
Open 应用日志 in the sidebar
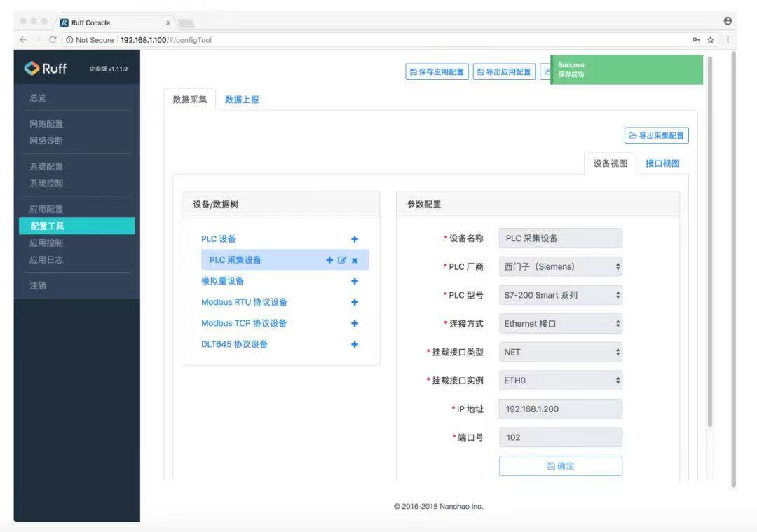46,260
